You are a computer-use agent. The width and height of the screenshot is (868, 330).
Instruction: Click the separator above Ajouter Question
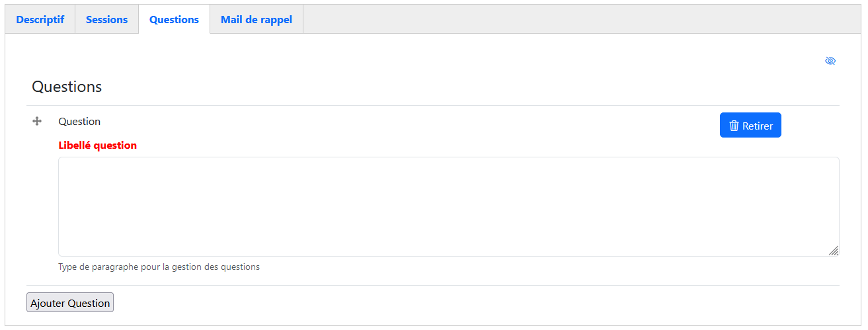pos(433,286)
